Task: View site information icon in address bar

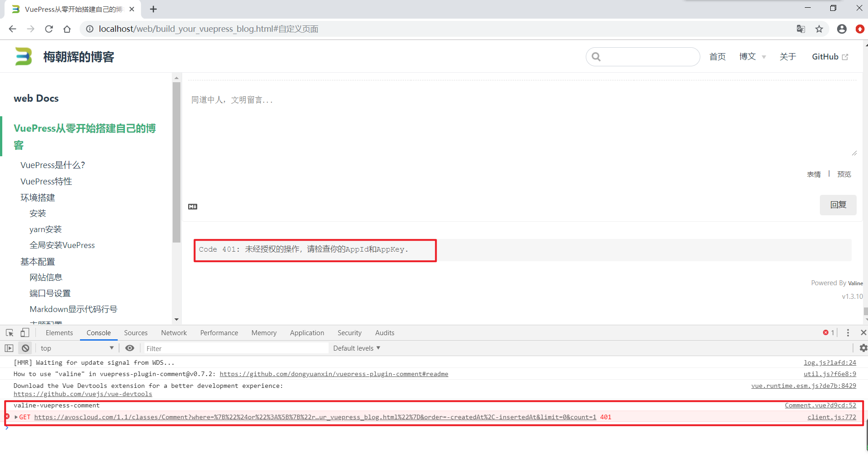Action: pyautogui.click(x=90, y=29)
